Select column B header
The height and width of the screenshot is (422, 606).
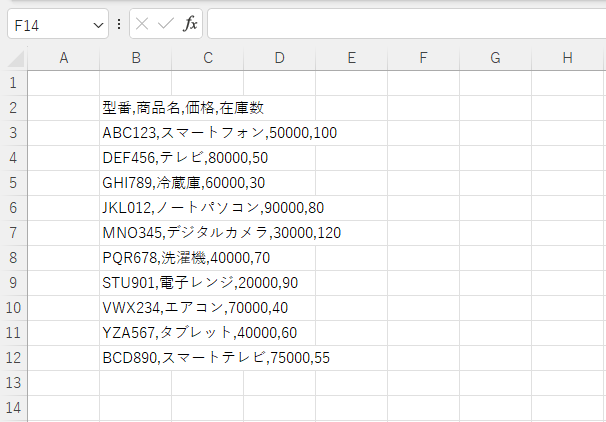tap(136, 58)
